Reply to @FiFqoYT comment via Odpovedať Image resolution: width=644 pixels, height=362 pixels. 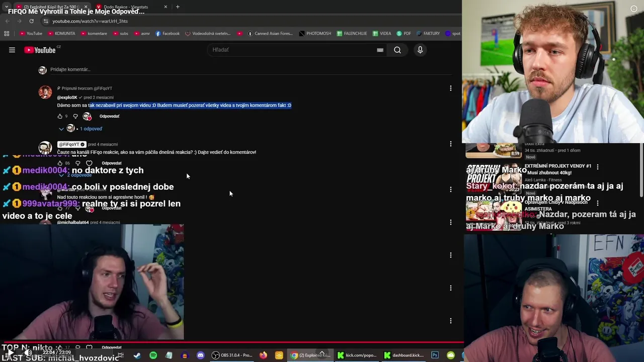click(112, 163)
